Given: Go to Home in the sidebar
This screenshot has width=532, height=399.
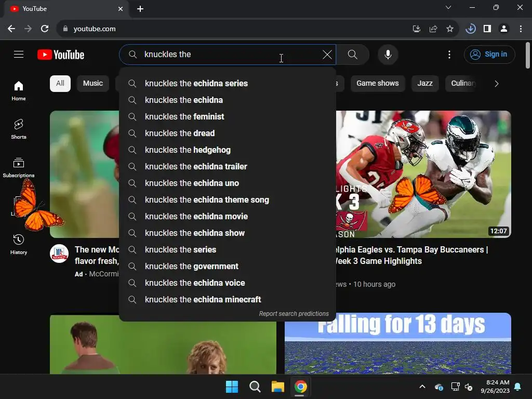Looking at the screenshot, I should coord(19,91).
